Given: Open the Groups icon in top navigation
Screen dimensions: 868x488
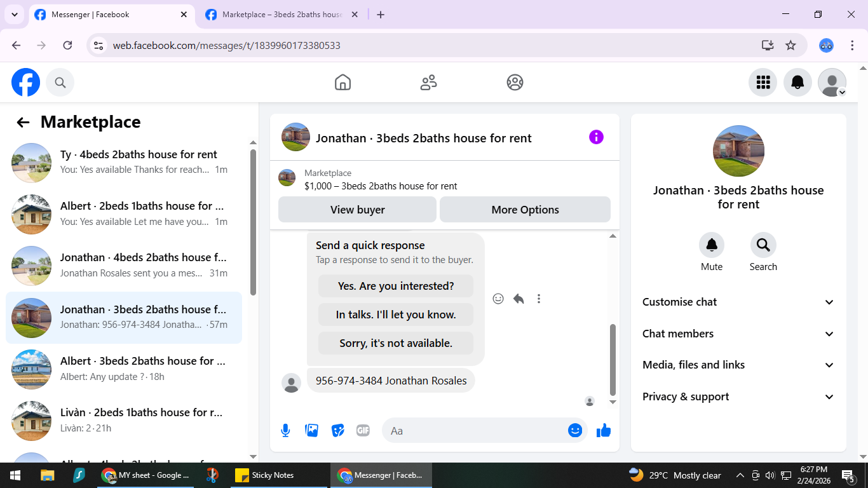Looking at the screenshot, I should (515, 83).
